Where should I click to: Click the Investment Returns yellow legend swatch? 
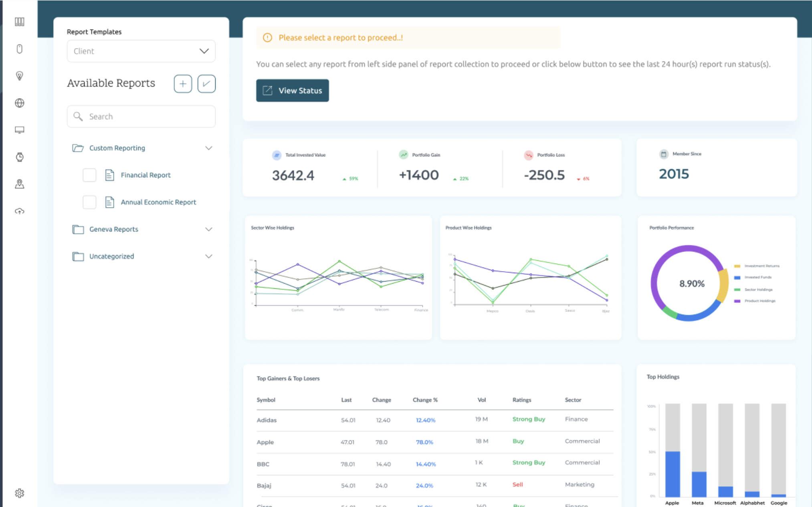tap(737, 266)
